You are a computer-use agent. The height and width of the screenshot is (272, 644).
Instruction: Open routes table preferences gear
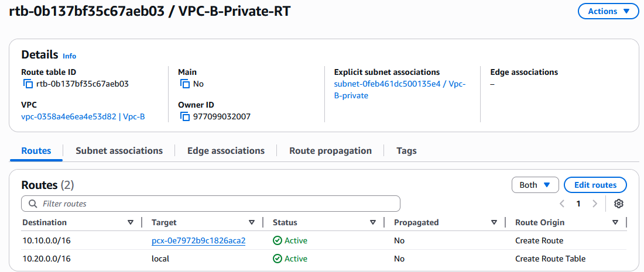click(619, 204)
